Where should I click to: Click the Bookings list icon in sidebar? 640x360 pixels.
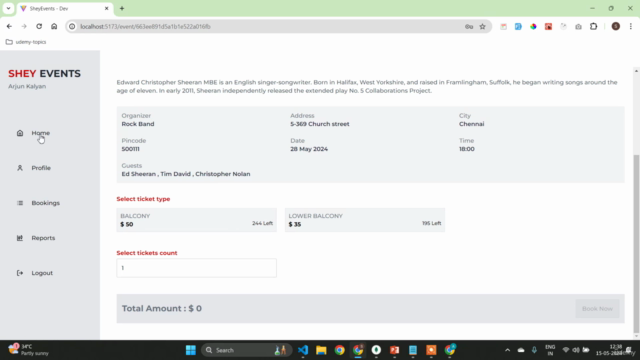[x=20, y=203]
